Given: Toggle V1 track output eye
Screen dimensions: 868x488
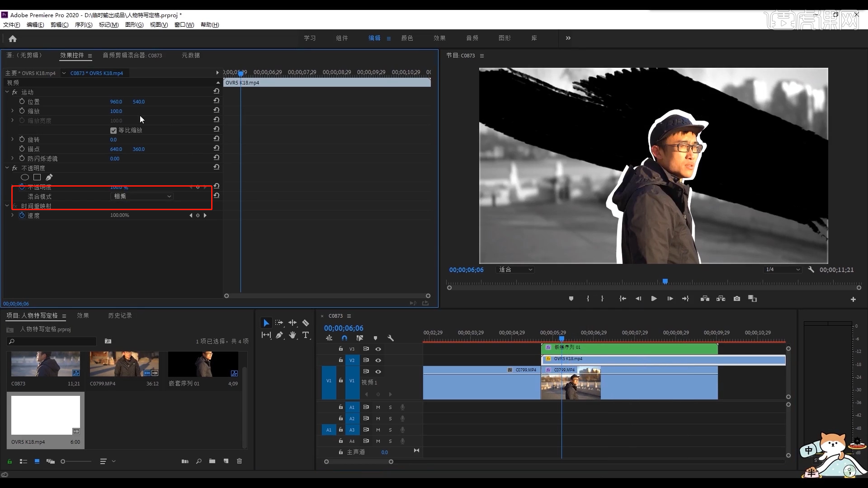Looking at the screenshot, I should (x=378, y=371).
